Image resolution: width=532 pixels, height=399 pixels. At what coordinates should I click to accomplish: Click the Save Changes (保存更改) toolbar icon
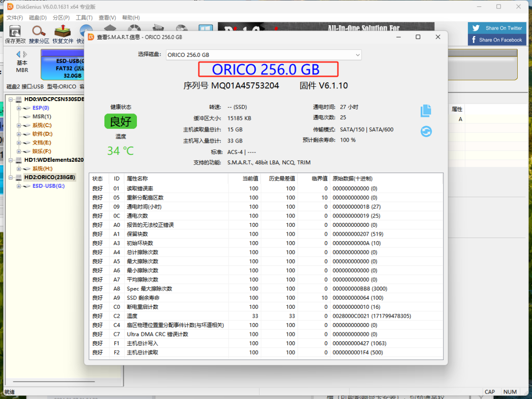click(15, 31)
